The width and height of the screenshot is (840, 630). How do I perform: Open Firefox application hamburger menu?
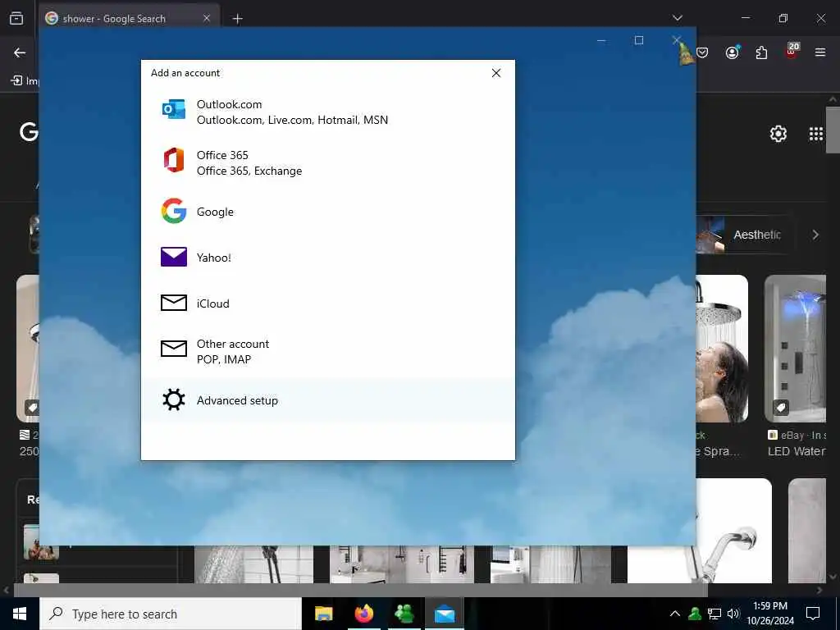click(820, 52)
